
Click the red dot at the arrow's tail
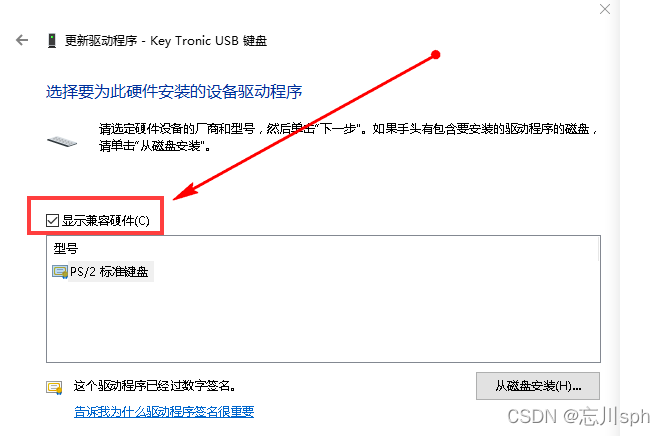436,55
